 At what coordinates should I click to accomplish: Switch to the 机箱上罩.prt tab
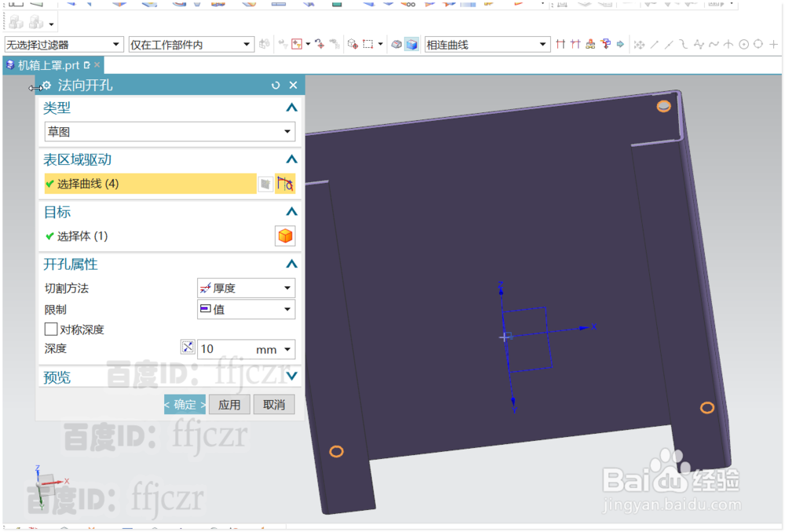[49, 65]
